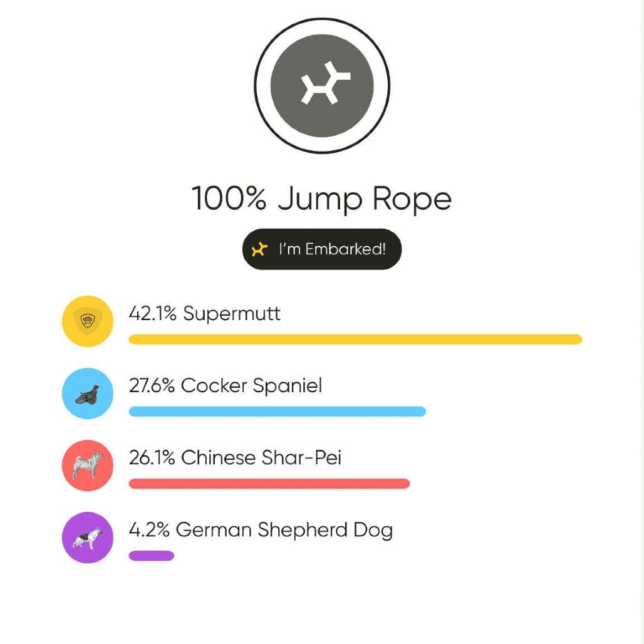644x644 pixels.
Task: Select the 27.6% Cocker Spaniel label
Action: pyautogui.click(x=225, y=385)
